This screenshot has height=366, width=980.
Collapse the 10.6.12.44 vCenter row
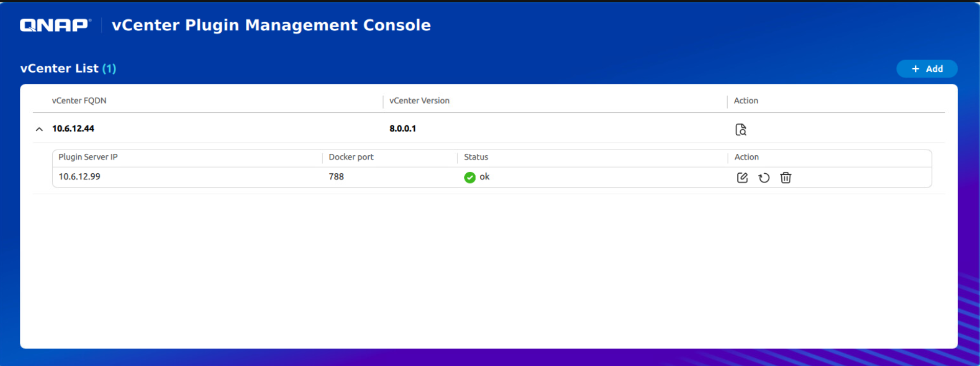[x=39, y=129]
